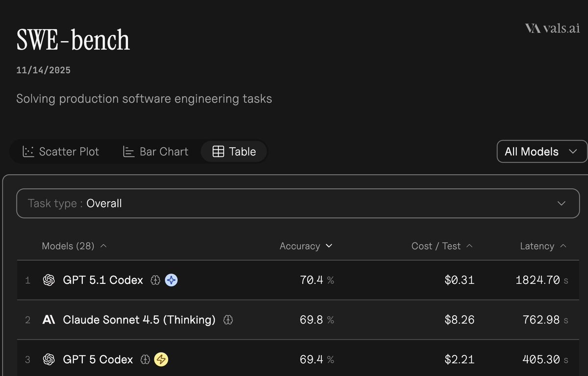Image resolution: width=588 pixels, height=376 pixels.
Task: Click the blue sparkle badge on GPT 5.1 Codex
Action: point(171,280)
